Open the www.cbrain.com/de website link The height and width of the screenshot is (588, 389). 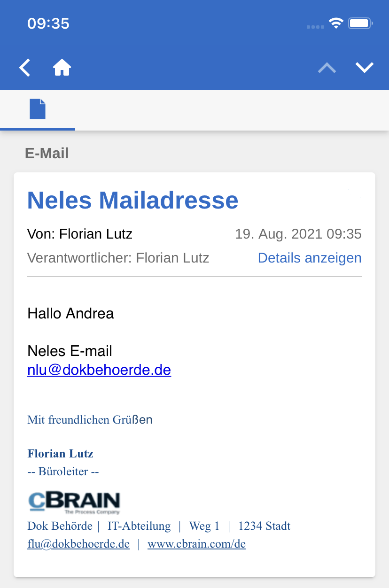pos(196,544)
